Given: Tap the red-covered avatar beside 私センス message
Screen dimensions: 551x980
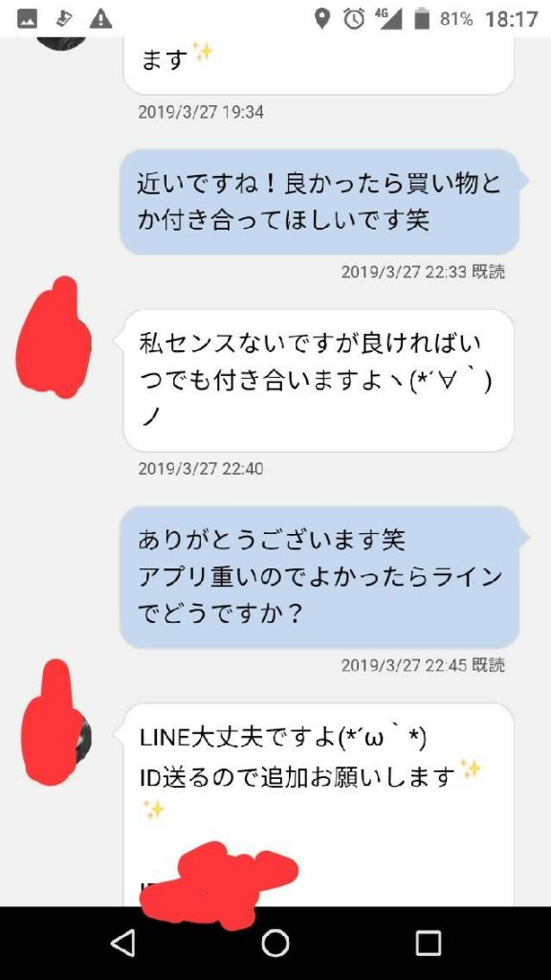Looking at the screenshot, I should (54, 338).
